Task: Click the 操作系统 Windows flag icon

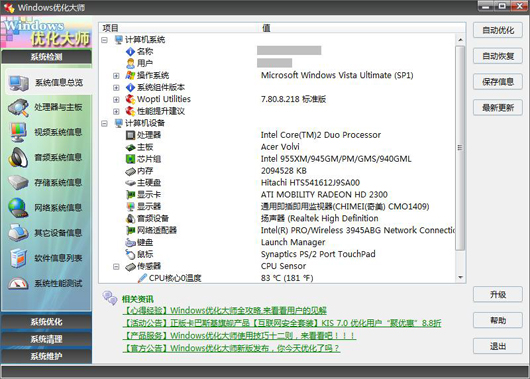Action: click(130, 75)
